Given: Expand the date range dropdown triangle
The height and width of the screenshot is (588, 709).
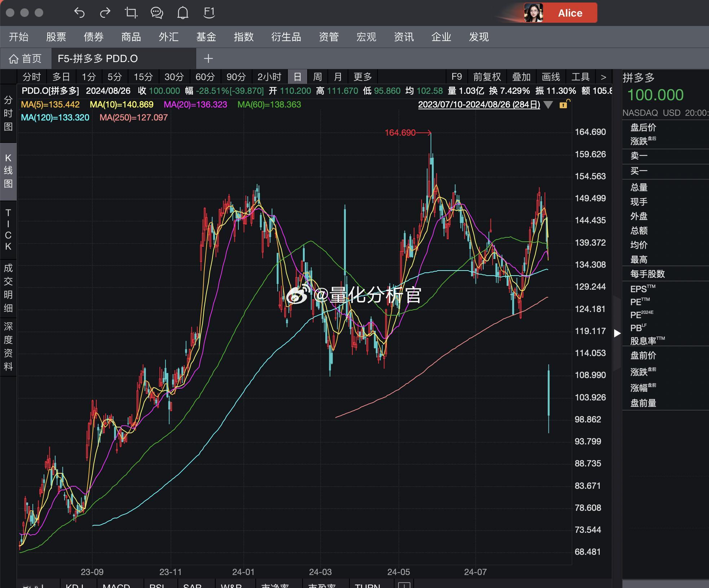Looking at the screenshot, I should click(x=548, y=105).
